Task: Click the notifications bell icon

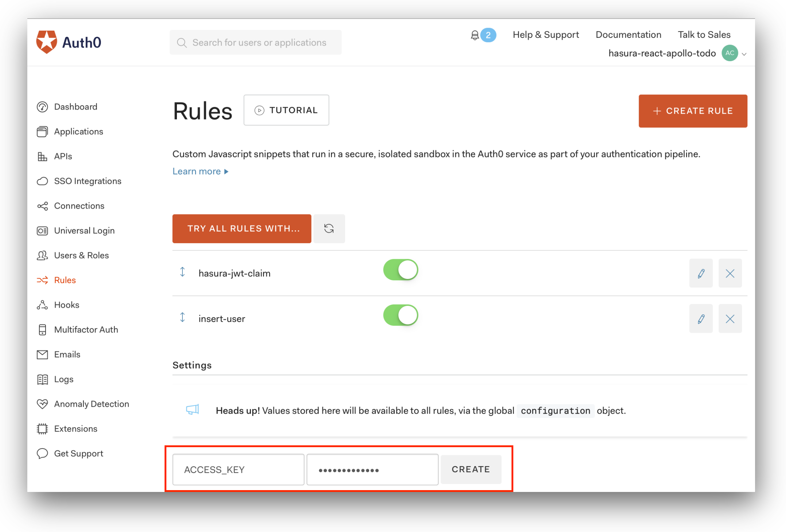Action: (x=474, y=35)
